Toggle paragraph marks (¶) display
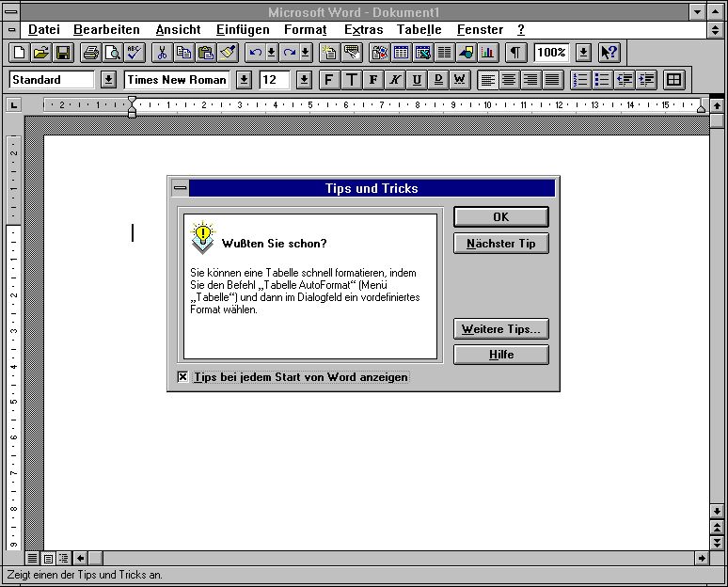728x587 pixels. (515, 53)
